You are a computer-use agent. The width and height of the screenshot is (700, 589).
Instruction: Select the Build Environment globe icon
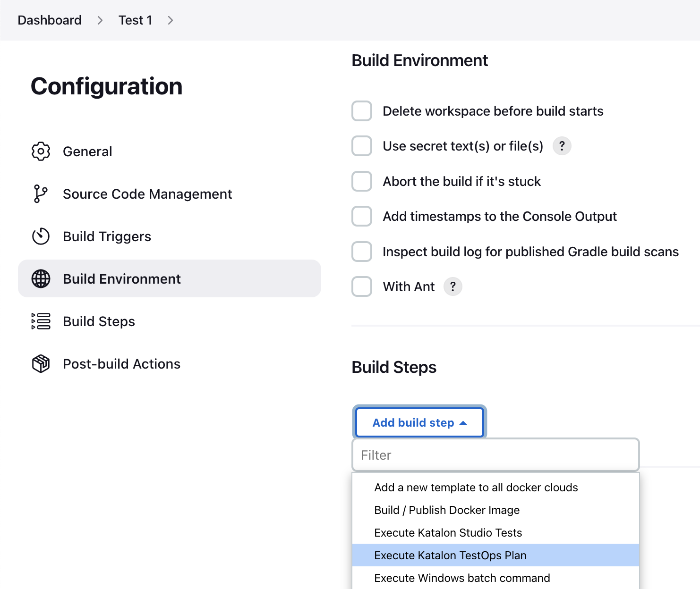(41, 279)
